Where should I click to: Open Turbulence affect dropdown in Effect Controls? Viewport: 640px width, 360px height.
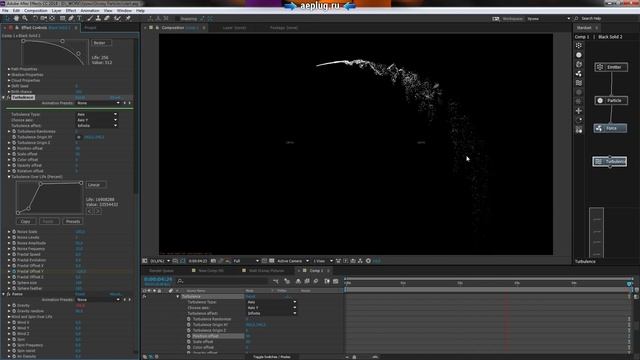97,126
